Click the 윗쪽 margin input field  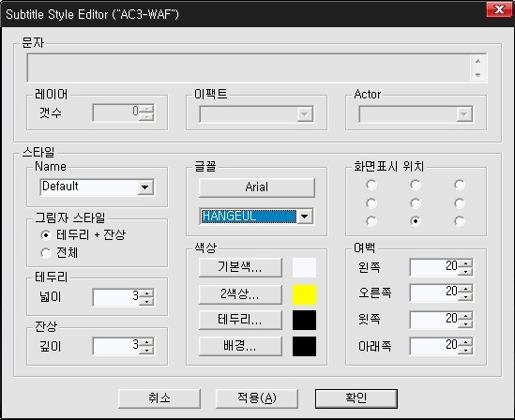click(434, 320)
